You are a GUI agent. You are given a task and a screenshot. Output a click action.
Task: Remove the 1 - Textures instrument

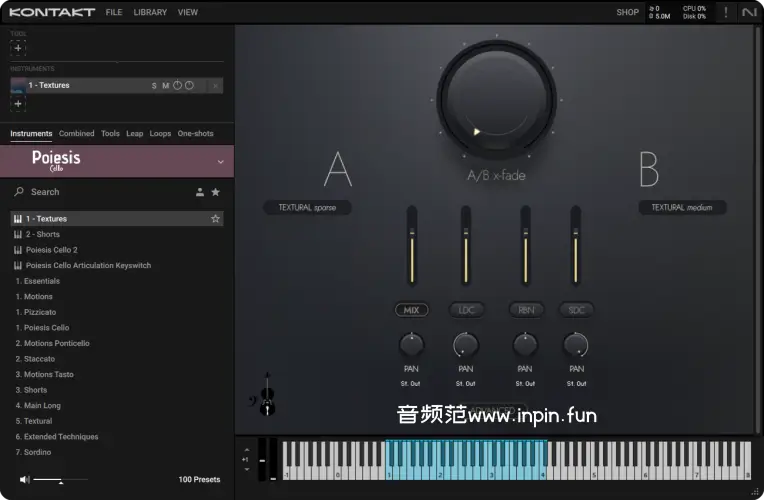[x=215, y=86]
